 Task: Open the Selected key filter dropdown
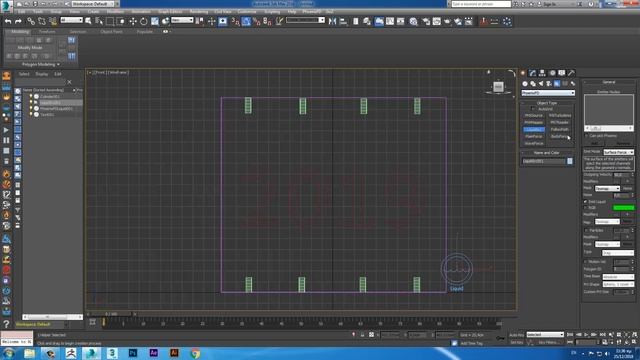pos(545,335)
